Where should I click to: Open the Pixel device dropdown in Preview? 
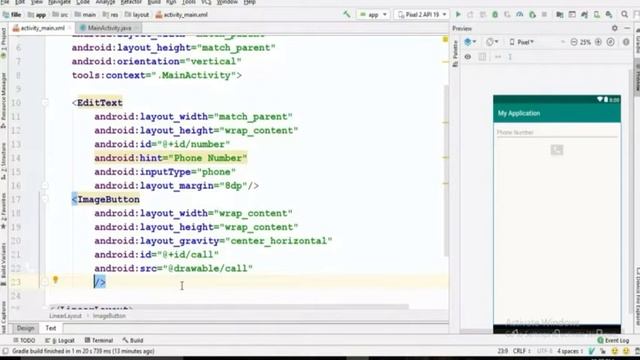point(522,42)
